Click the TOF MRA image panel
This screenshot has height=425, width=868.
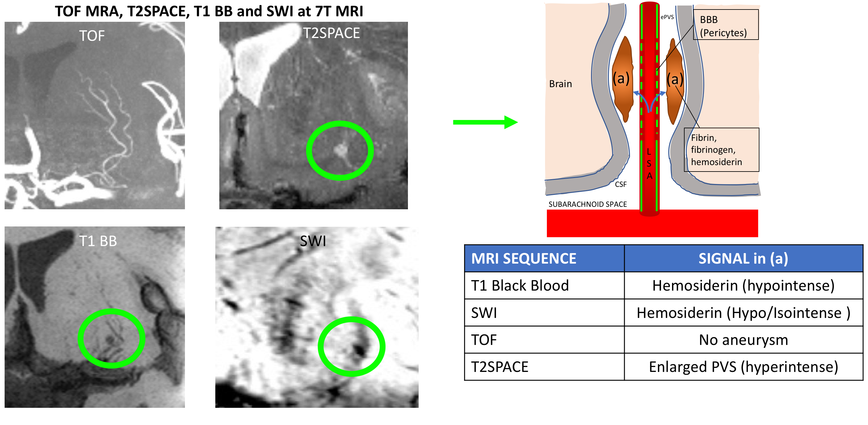tap(94, 115)
